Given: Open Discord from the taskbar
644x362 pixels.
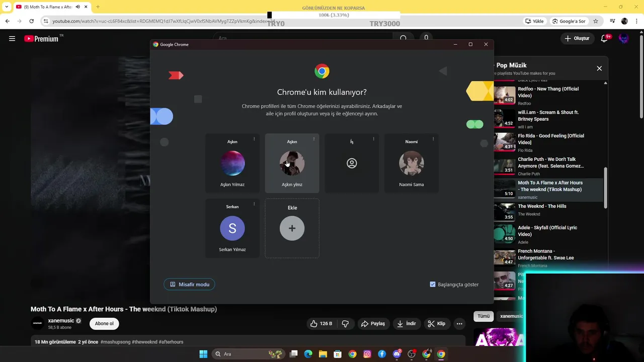Looking at the screenshot, I should (x=397, y=354).
